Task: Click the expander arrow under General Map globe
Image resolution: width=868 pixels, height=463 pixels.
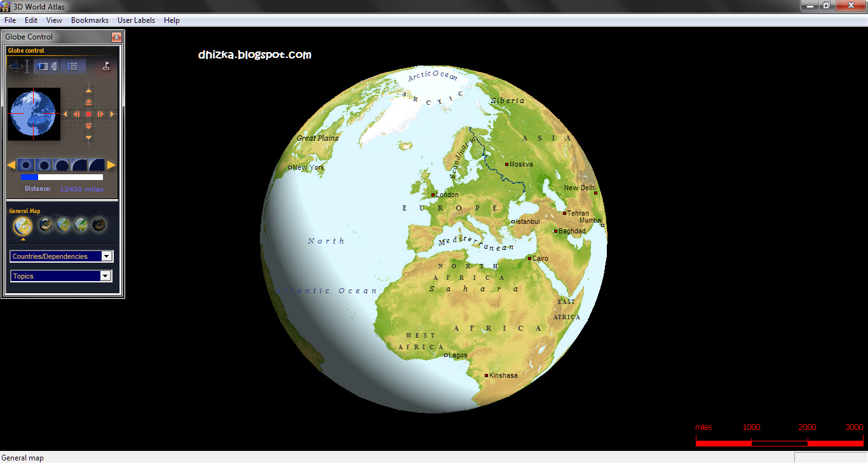Action: point(24,238)
